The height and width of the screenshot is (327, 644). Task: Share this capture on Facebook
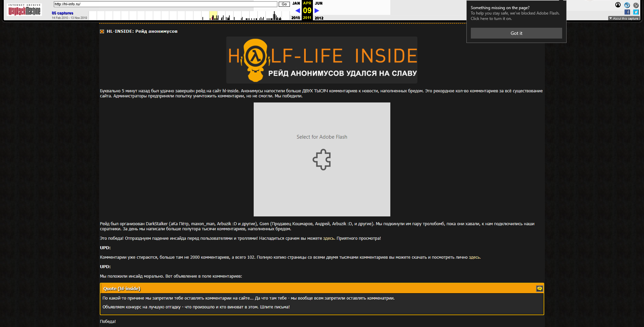[627, 12]
